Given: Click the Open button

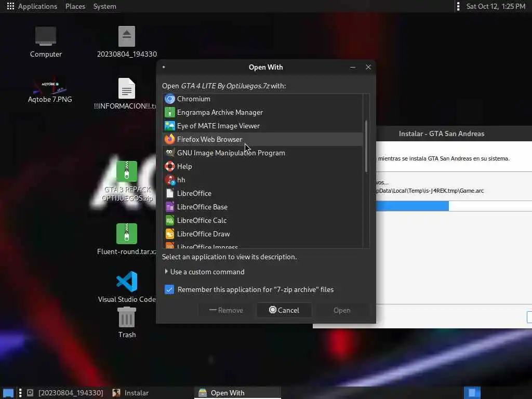Looking at the screenshot, I should [x=342, y=310].
